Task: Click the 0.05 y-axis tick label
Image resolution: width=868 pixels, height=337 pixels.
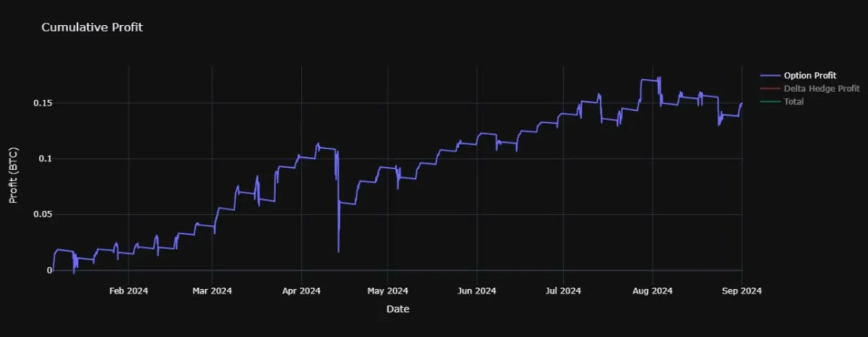Action: click(43, 214)
